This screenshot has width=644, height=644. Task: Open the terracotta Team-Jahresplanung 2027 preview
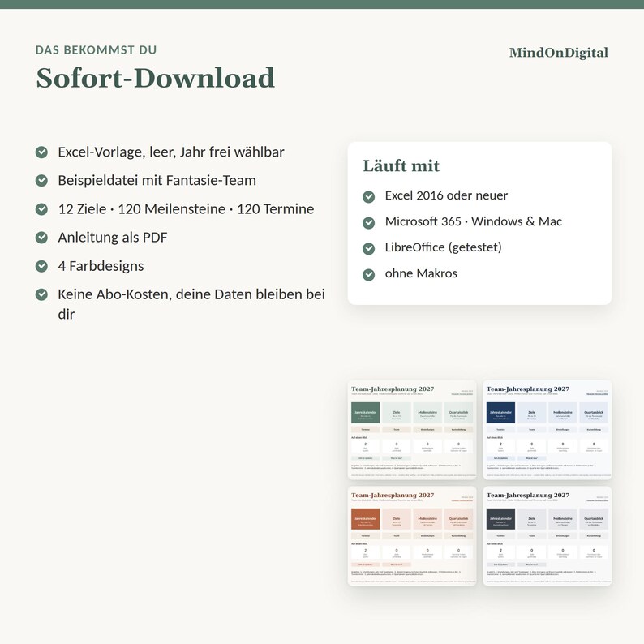tap(412, 536)
